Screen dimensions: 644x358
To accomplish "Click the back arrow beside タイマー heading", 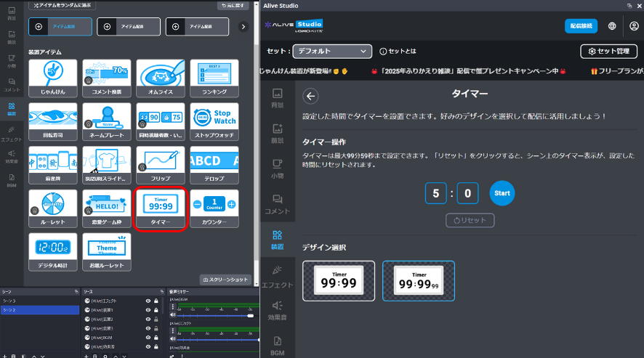I will [311, 96].
